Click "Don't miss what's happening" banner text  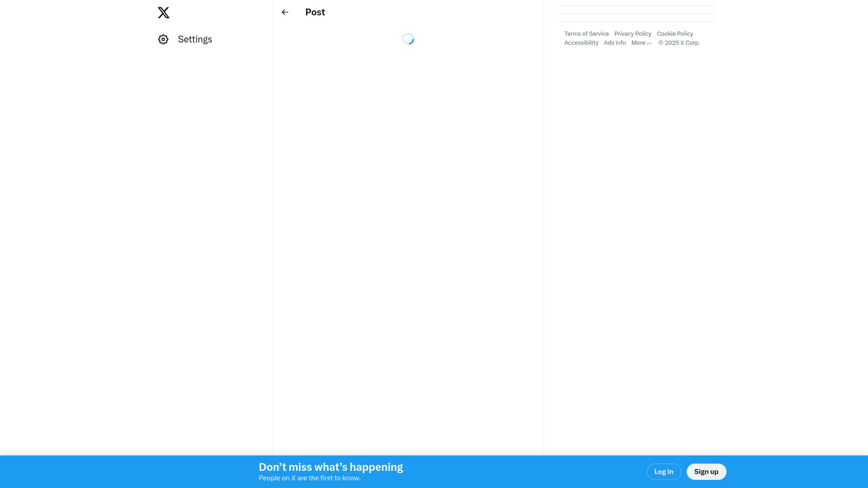[330, 467]
